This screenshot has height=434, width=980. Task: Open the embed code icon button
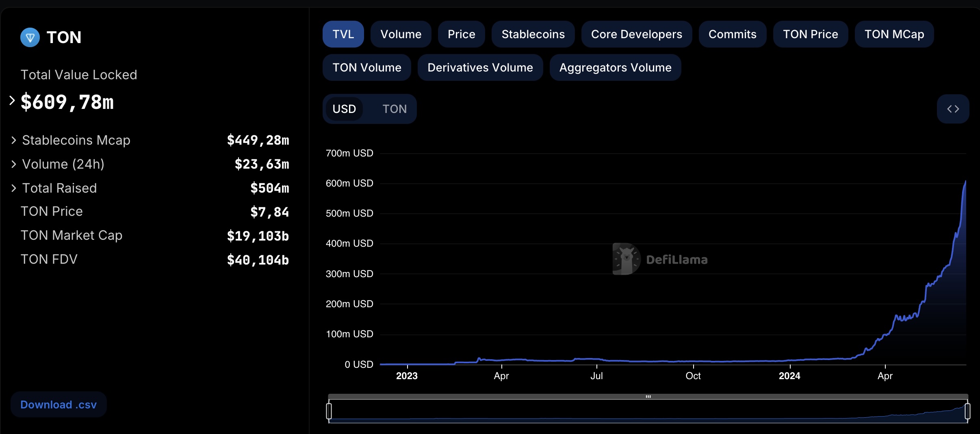click(953, 109)
